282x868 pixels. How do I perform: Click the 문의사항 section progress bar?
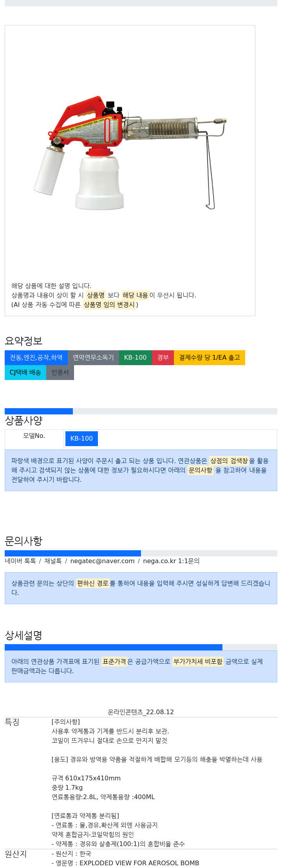141,553
